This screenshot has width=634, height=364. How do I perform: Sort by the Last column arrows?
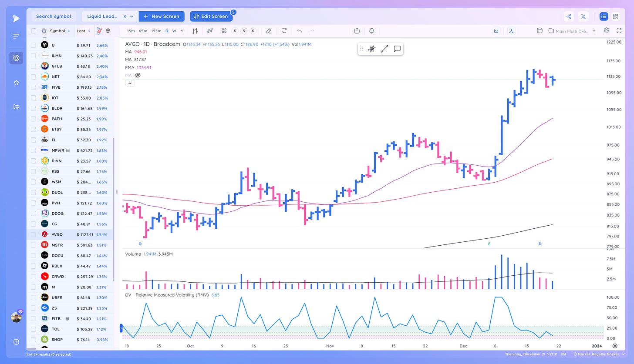(x=89, y=31)
